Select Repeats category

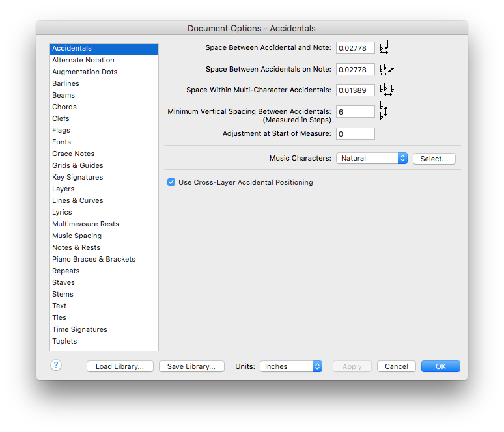[x=104, y=271]
